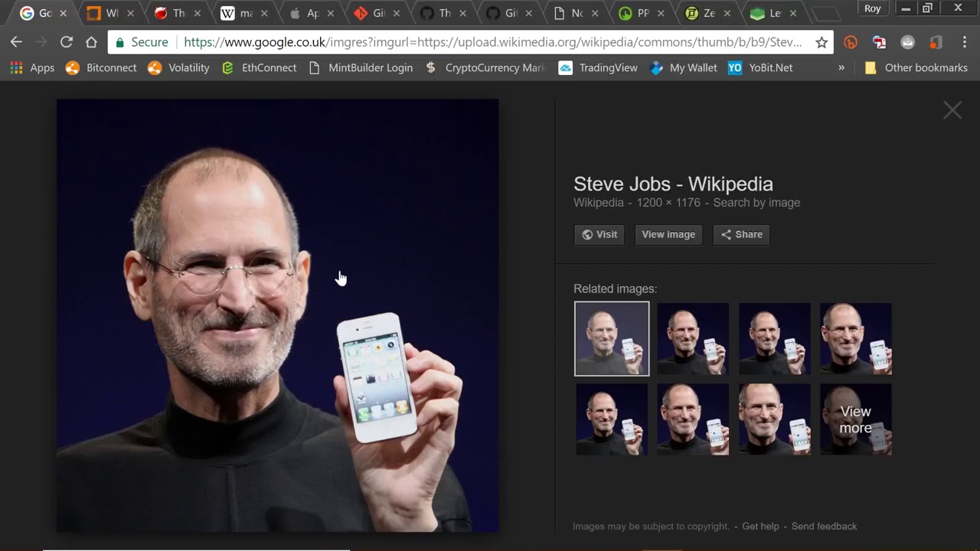Close the active Google tab
Image resolution: width=980 pixels, height=551 pixels.
[64, 13]
